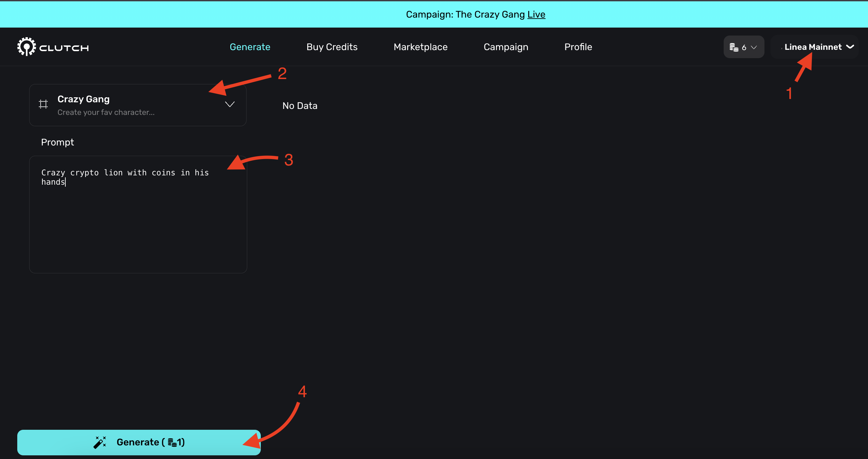The height and width of the screenshot is (459, 868).
Task: Open the Profile page
Action: 578,47
